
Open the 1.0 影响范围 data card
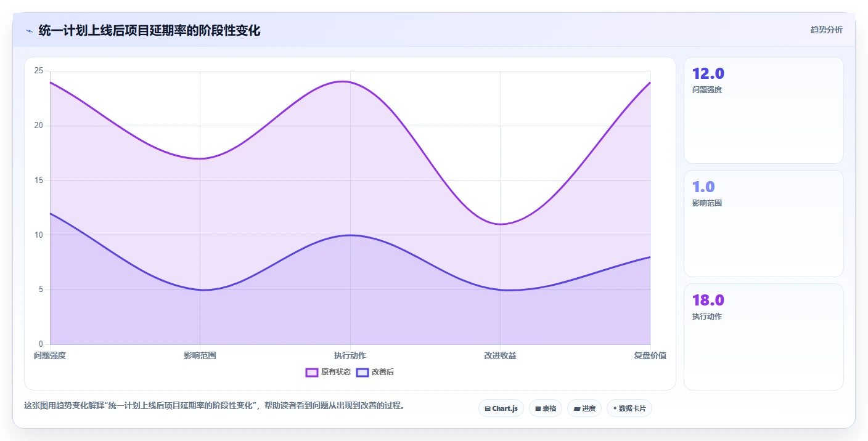[763, 224]
